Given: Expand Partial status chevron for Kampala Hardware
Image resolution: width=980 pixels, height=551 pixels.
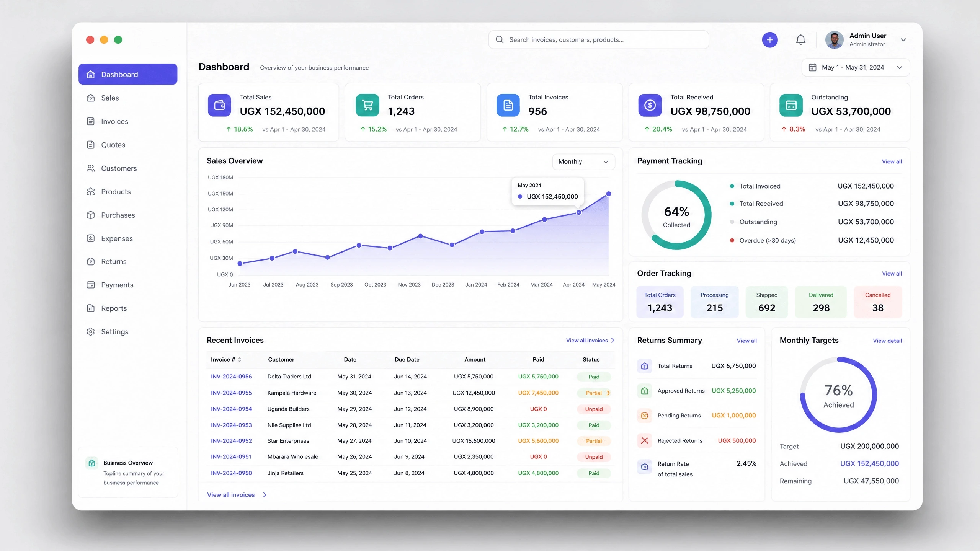Looking at the screenshot, I should pos(608,393).
